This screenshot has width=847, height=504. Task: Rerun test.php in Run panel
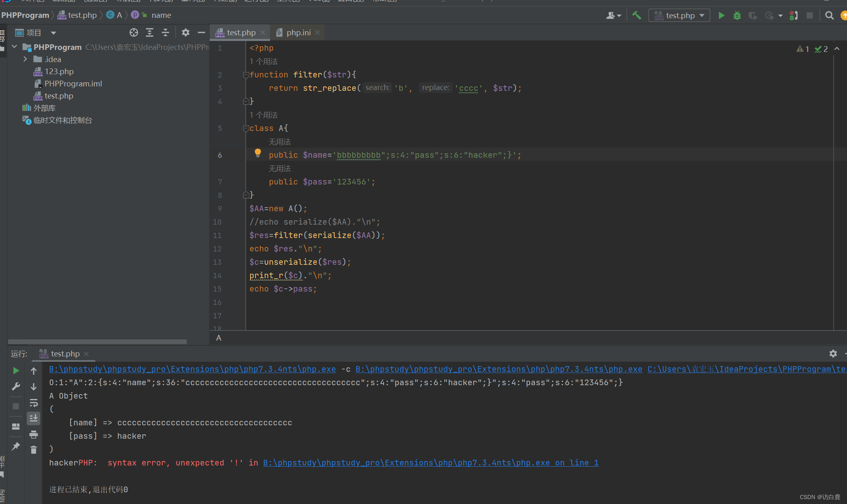coord(16,371)
